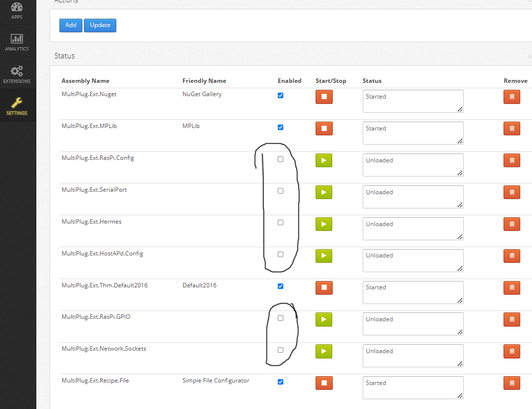
Task: Click the Started status field for NuGet Gallery
Action: coord(413,101)
